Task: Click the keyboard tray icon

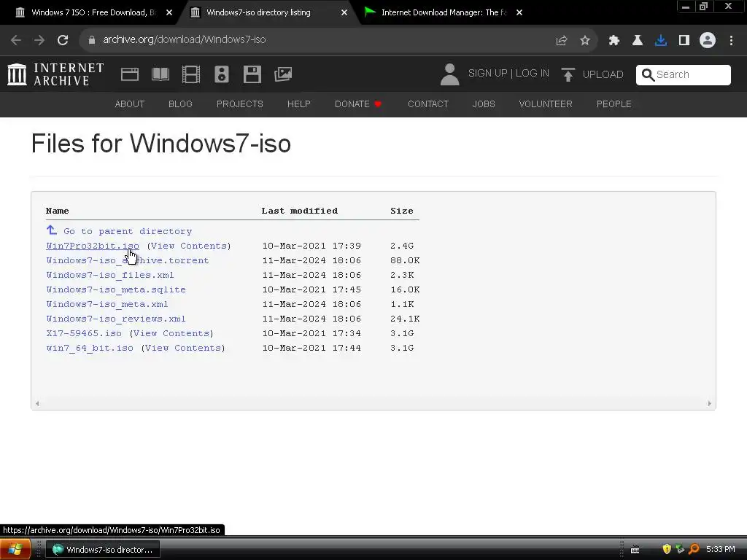Action: 635,550
